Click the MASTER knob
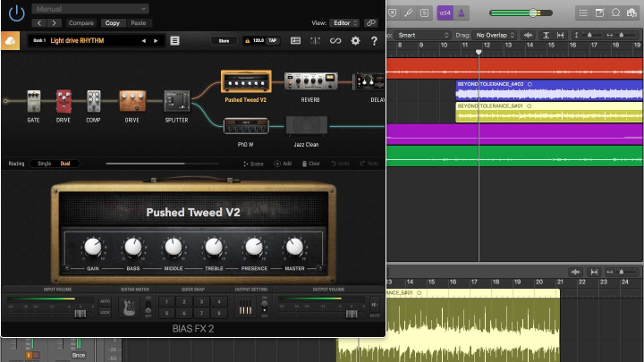This screenshot has height=362, width=644. point(294,247)
